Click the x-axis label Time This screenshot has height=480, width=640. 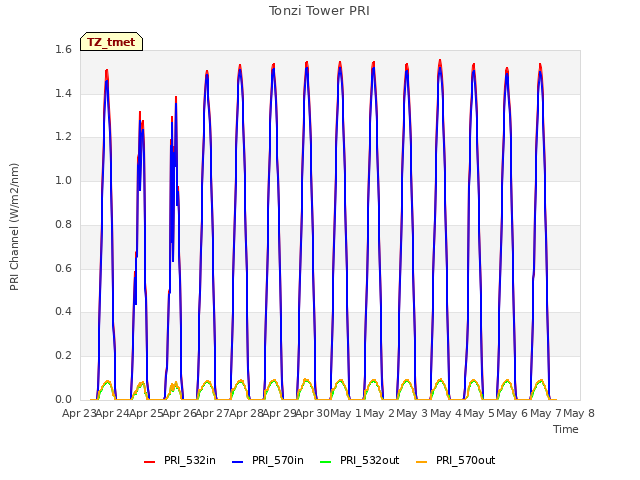click(x=566, y=429)
